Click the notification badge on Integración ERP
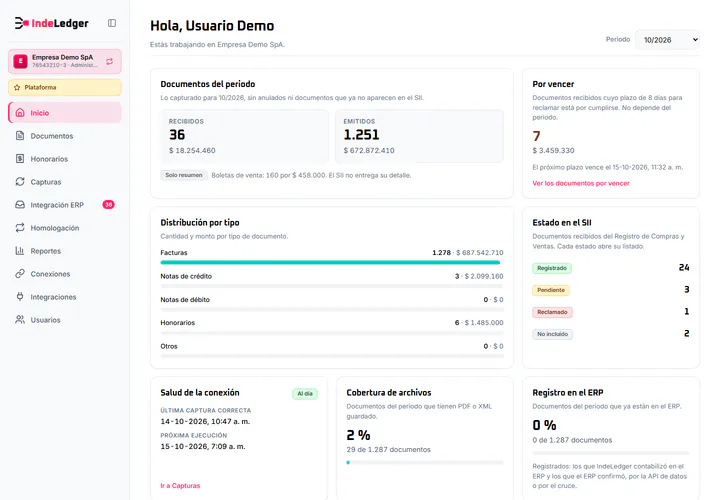The width and height of the screenshot is (720, 500). pos(108,205)
